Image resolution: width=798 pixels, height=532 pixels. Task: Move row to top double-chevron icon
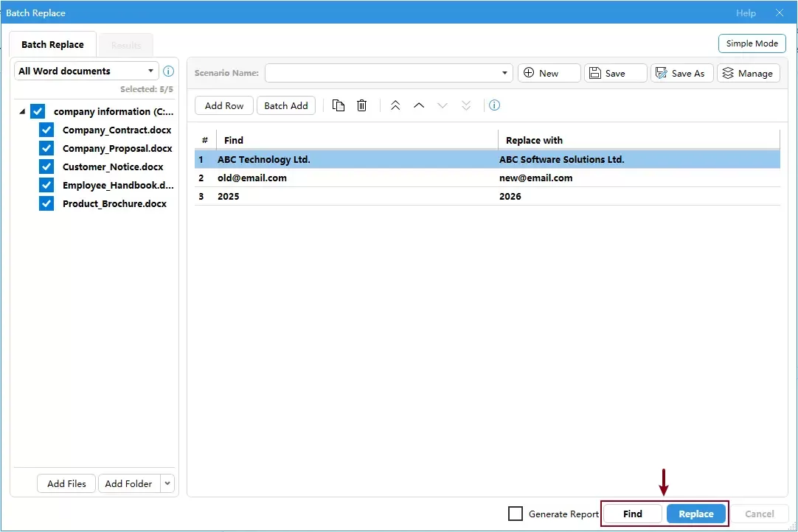coord(395,105)
